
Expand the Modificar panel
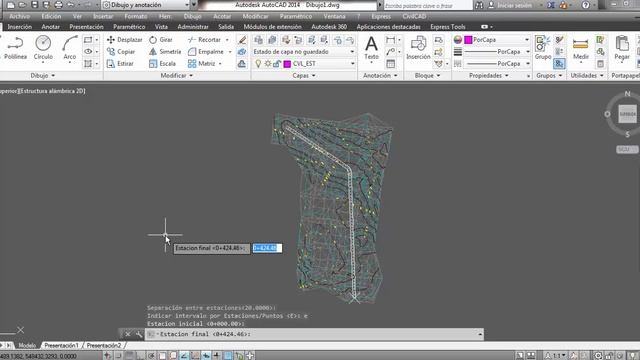coord(176,76)
